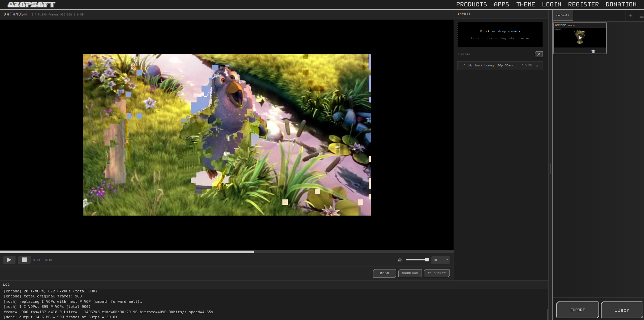Stop video playback
The height and width of the screenshot is (320, 644).
[24, 260]
